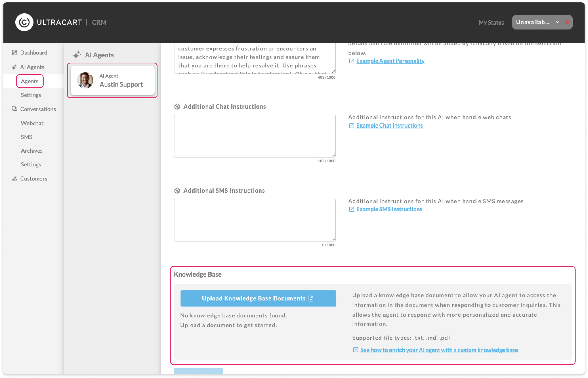Click the Additional Chat Instructions heading

coord(225,107)
